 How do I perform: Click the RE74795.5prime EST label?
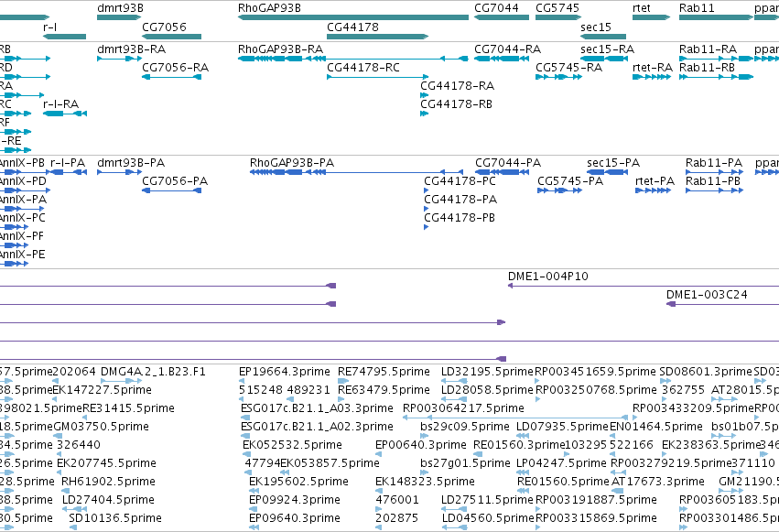click(x=384, y=372)
